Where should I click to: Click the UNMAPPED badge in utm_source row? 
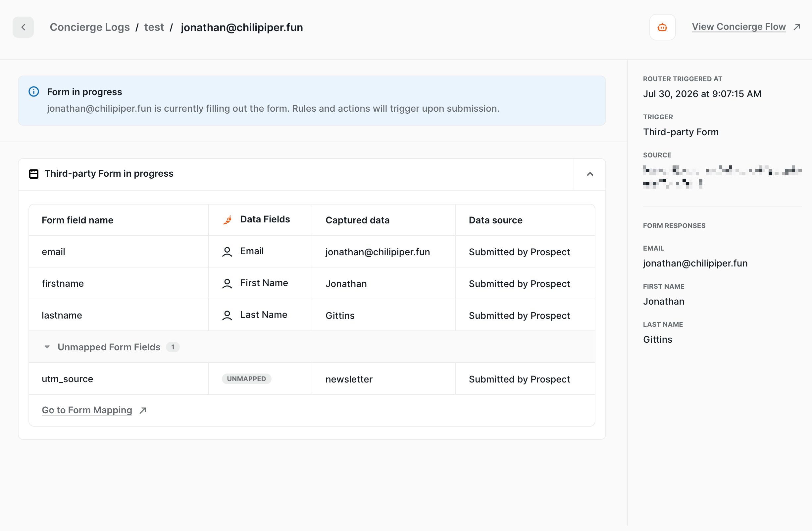click(246, 379)
